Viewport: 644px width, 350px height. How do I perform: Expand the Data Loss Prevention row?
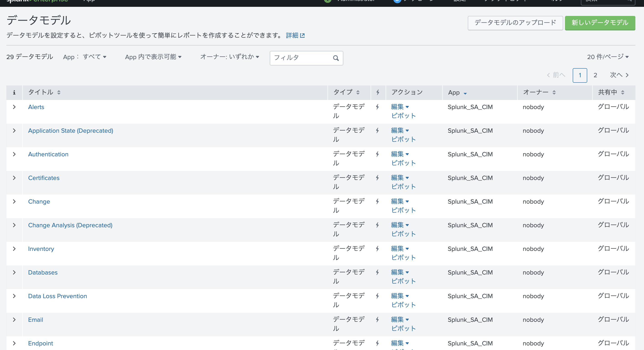[14, 296]
